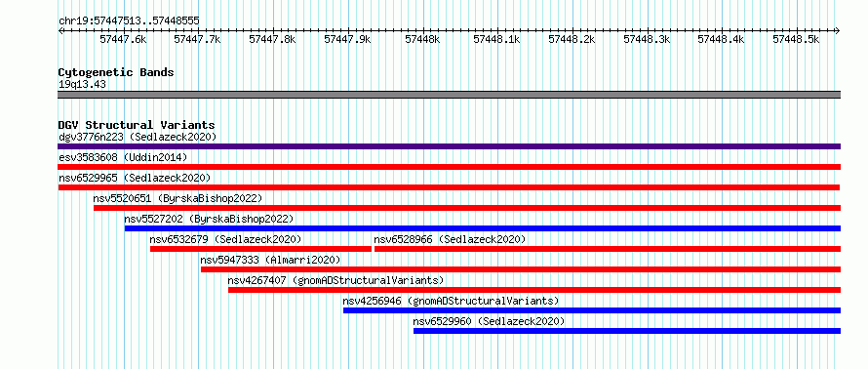Open the nsv6529960 (Sedlazeck2020) label
The width and height of the screenshot is (868, 369).
coord(490,321)
